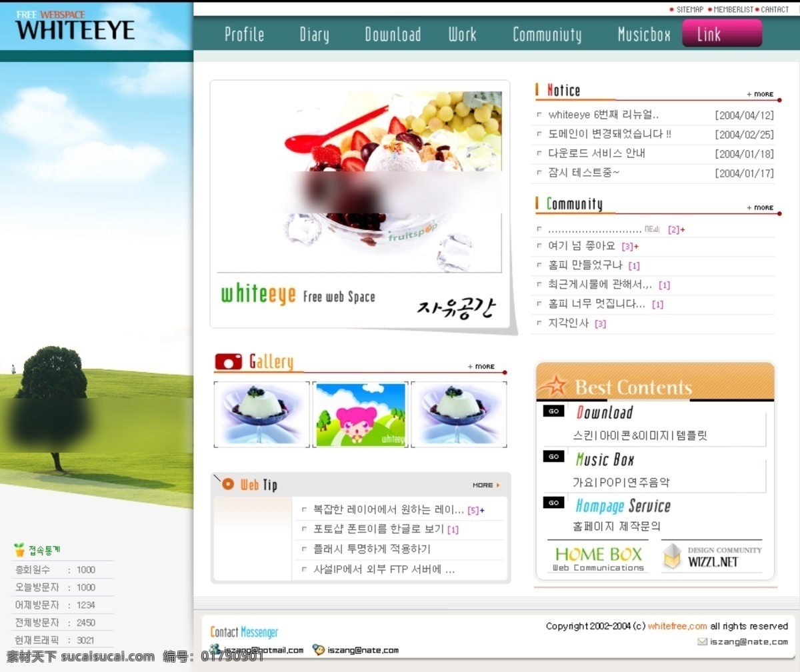Click the whitefree.com copyright link
The width and height of the screenshot is (800, 672).
(x=677, y=626)
